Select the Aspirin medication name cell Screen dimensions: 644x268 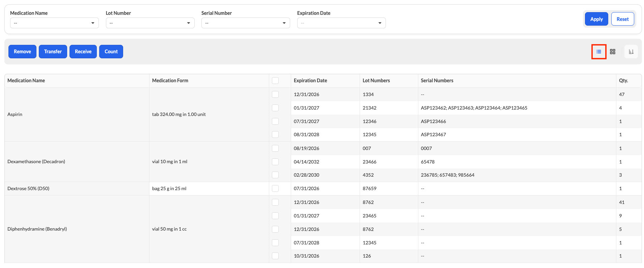[x=77, y=114]
